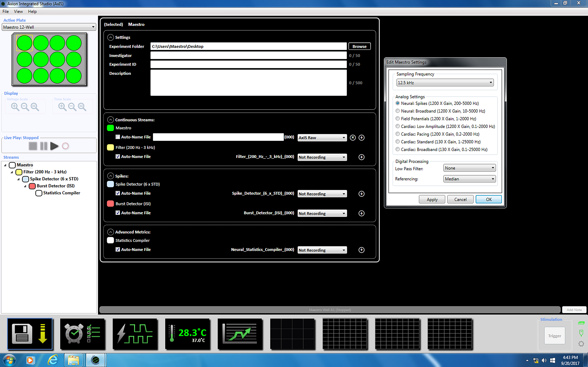The image size is (588, 367).
Task: Start Live Play with the play button
Action: [54, 146]
